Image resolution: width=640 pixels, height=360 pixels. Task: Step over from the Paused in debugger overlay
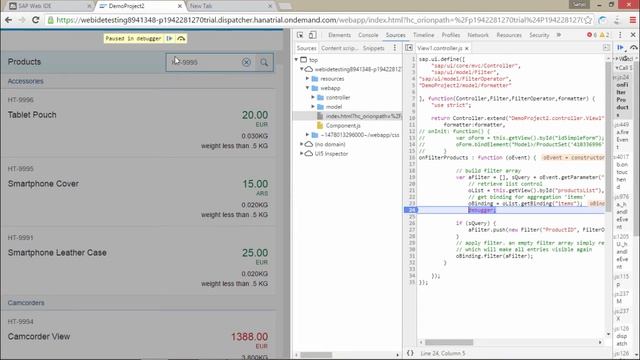click(x=181, y=38)
